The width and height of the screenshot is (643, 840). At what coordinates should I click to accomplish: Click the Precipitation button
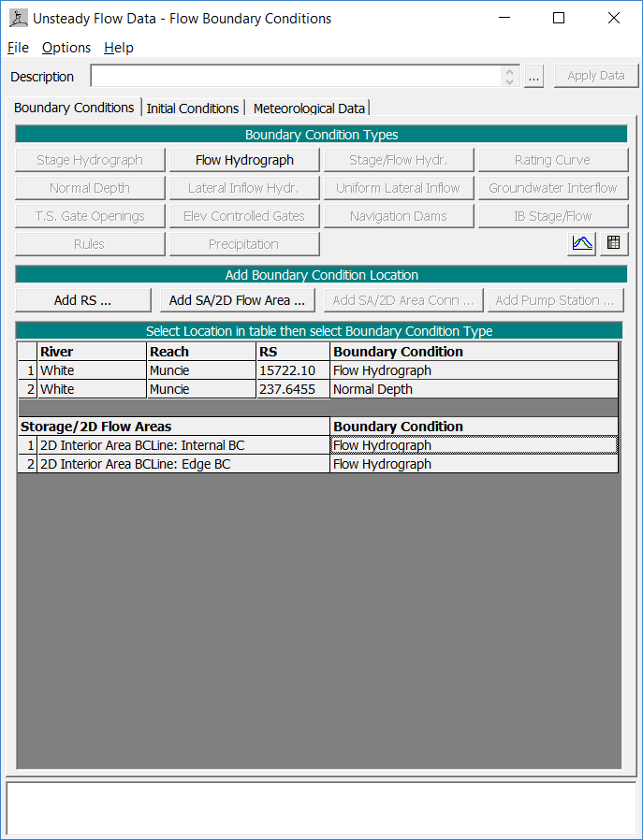click(244, 244)
